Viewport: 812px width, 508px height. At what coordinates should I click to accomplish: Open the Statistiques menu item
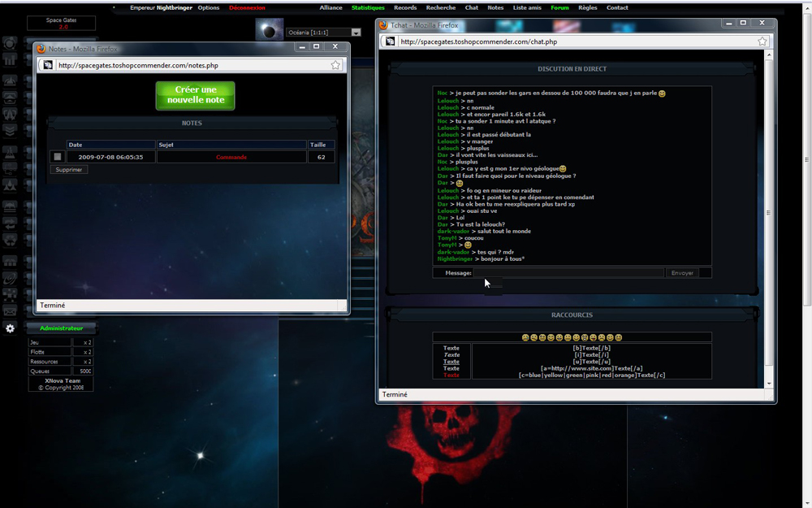(368, 7)
